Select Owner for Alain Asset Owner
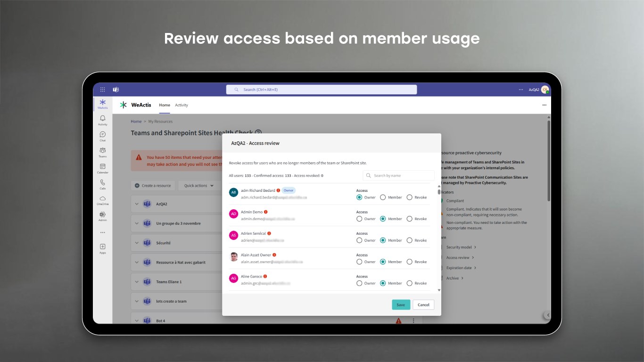 tap(359, 262)
